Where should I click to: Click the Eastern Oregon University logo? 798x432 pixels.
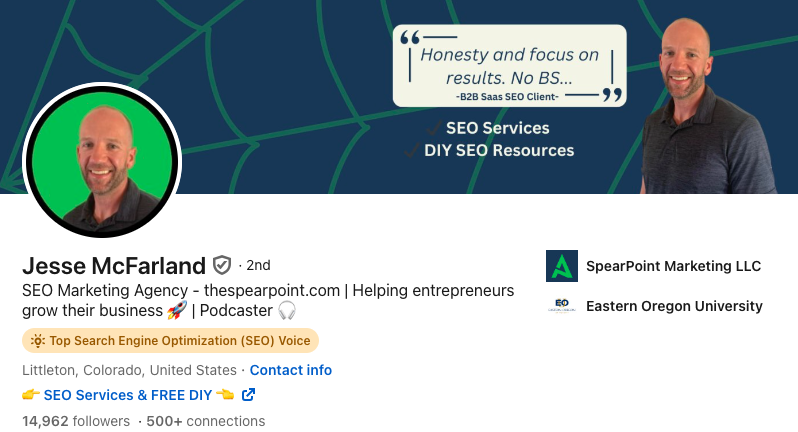pos(562,306)
